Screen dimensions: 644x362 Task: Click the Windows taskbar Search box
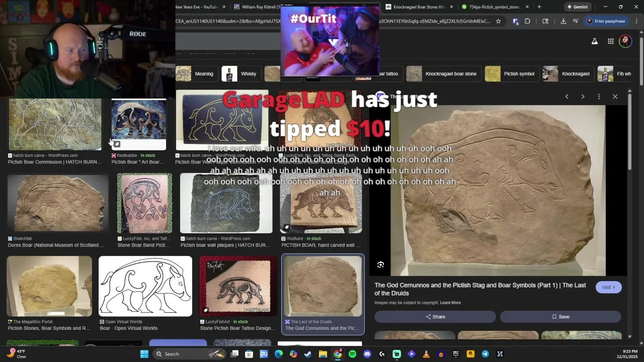click(x=190, y=354)
